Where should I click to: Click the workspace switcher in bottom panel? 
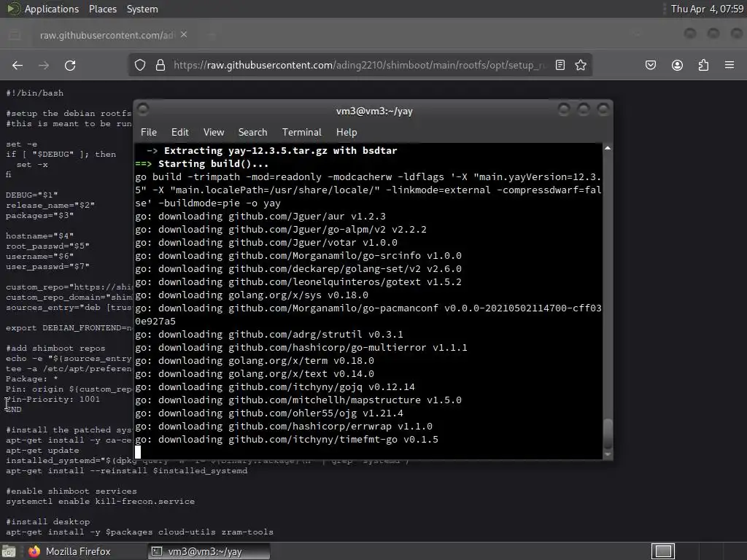pos(663,551)
